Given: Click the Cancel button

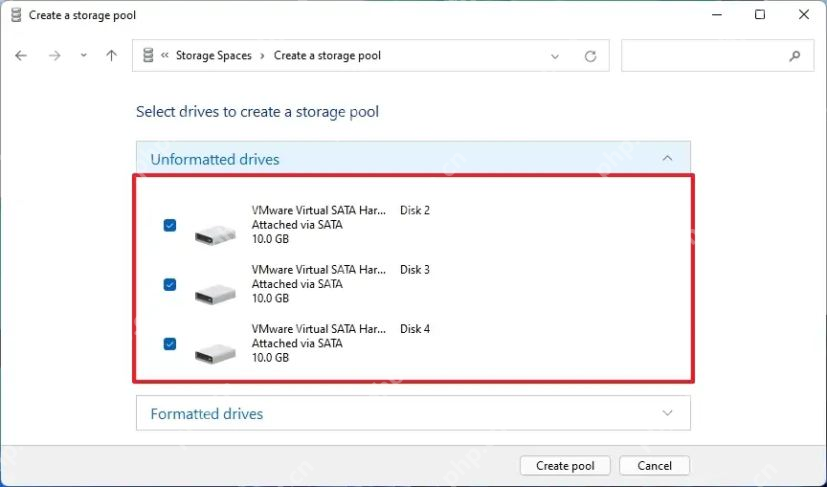Looking at the screenshot, I should tap(655, 466).
